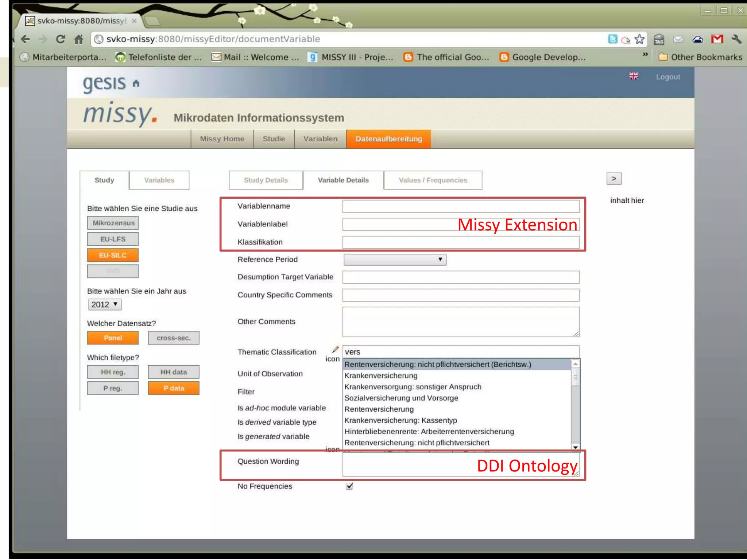Click the blue bird icon in address bar
747x560 pixels.
click(x=613, y=39)
